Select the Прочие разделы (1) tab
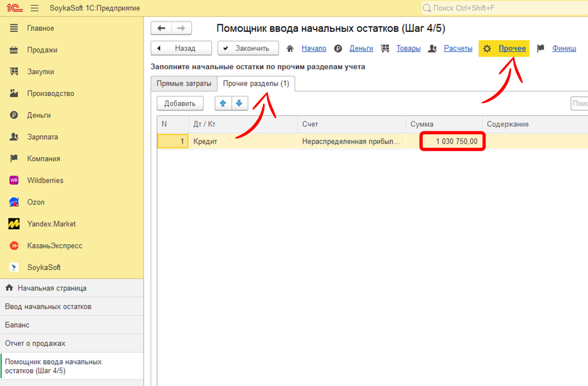The height and width of the screenshot is (386, 588). tap(256, 84)
